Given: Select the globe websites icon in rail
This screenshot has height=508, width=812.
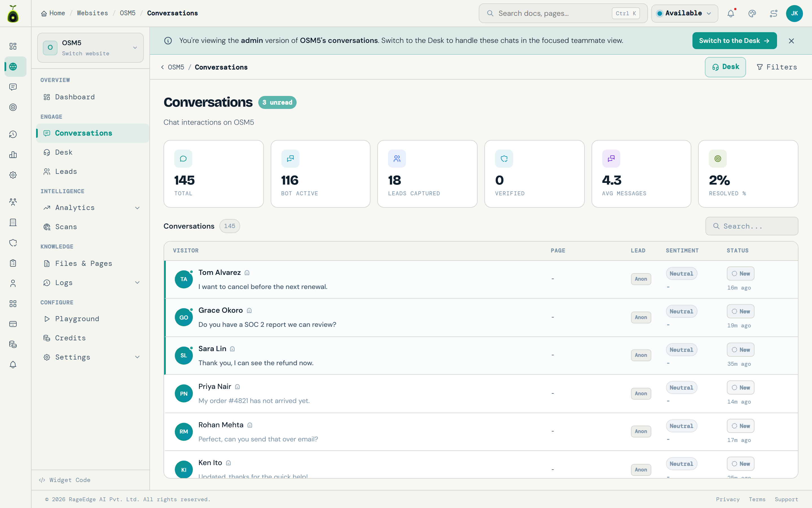Looking at the screenshot, I should (x=13, y=67).
